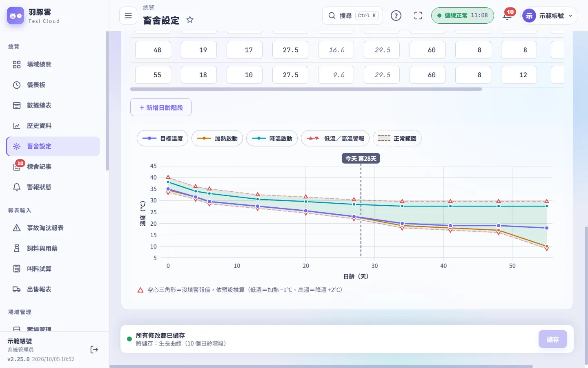588x368 pixels.
Task: Enter fullscreen mode icon
Action: 418,16
